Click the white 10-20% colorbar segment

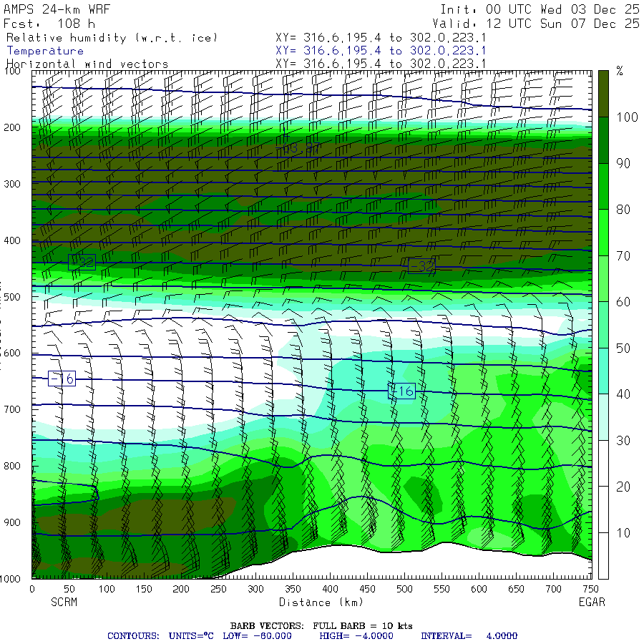[603, 509]
